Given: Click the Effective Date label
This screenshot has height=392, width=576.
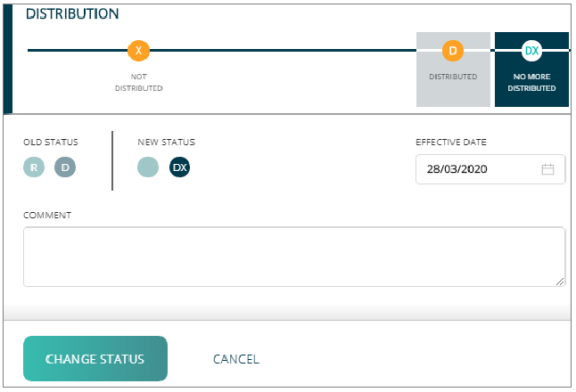Looking at the screenshot, I should click(451, 142).
